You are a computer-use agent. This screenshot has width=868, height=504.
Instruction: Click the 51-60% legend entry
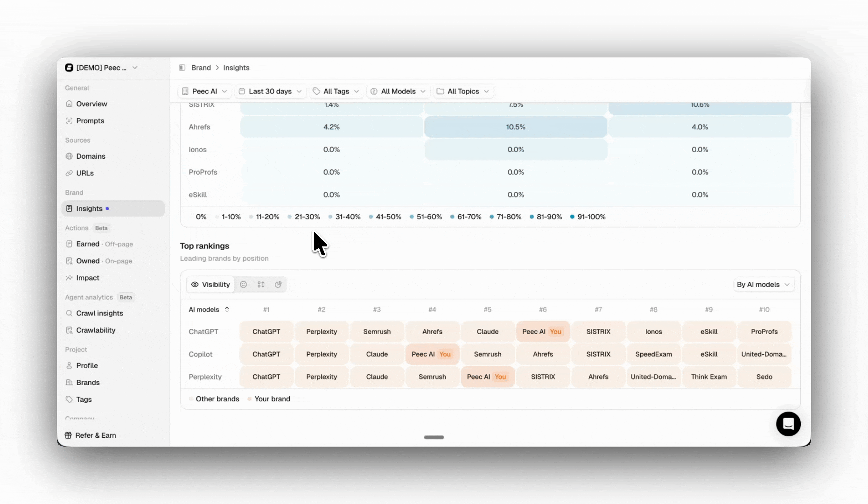click(426, 217)
